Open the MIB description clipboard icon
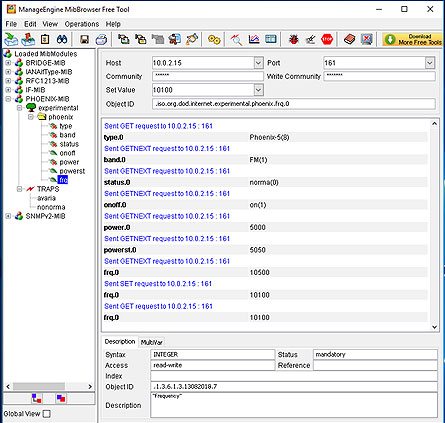This screenshot has height=423, width=445. point(45,39)
